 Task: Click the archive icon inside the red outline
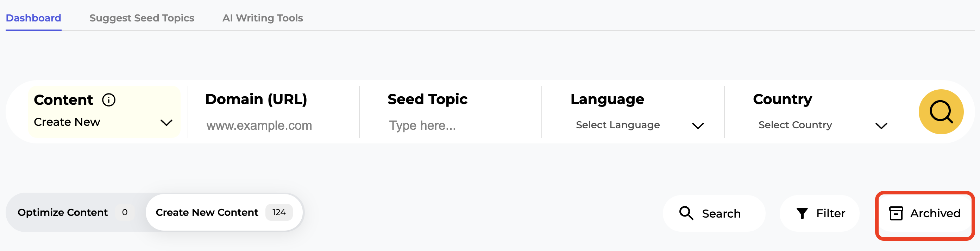pyautogui.click(x=897, y=213)
